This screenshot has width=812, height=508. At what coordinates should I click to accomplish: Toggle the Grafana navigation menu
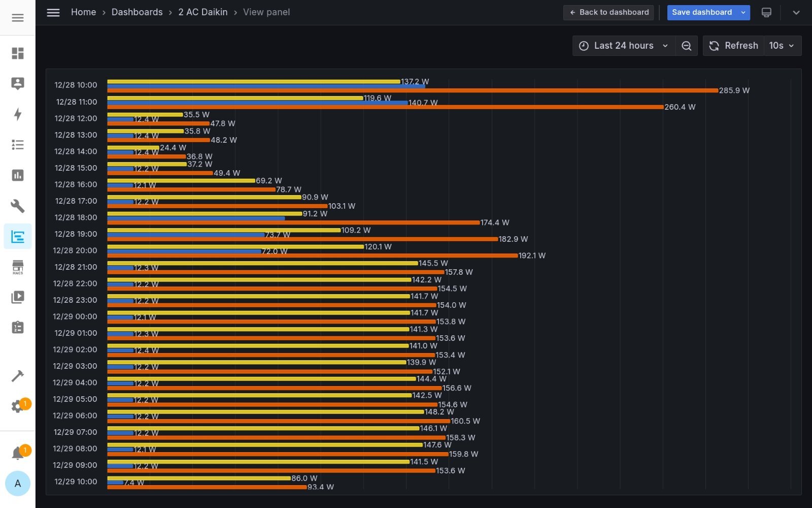[53, 12]
